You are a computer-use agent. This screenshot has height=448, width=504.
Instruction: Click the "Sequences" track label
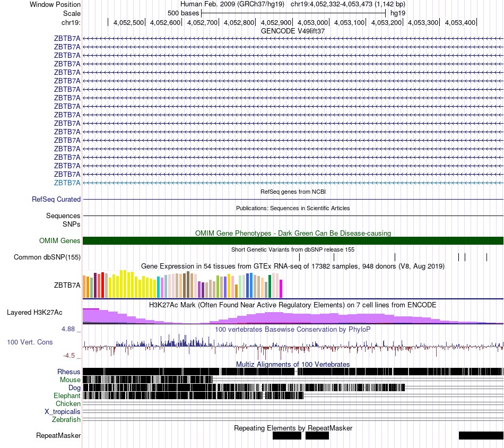click(63, 216)
